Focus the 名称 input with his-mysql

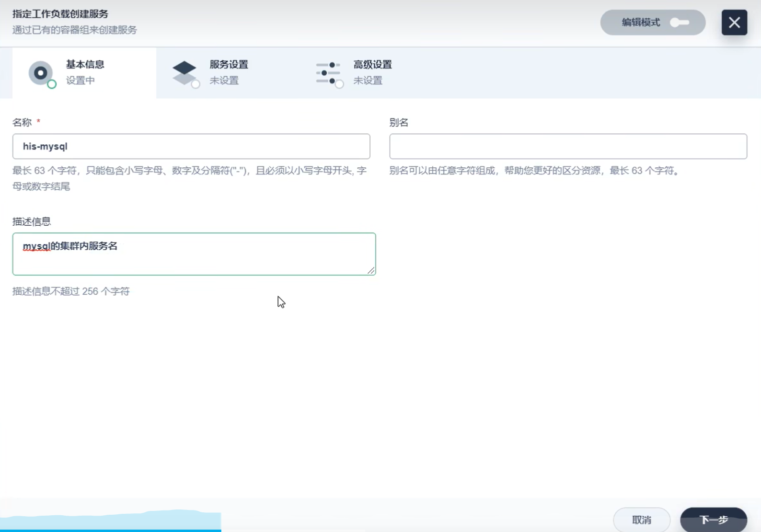pyautogui.click(x=191, y=146)
